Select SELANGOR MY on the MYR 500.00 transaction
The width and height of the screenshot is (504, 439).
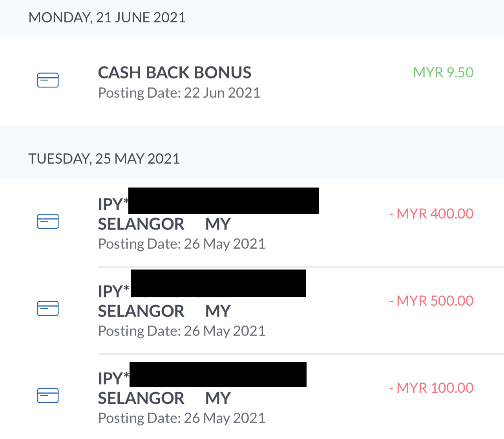pyautogui.click(x=164, y=311)
